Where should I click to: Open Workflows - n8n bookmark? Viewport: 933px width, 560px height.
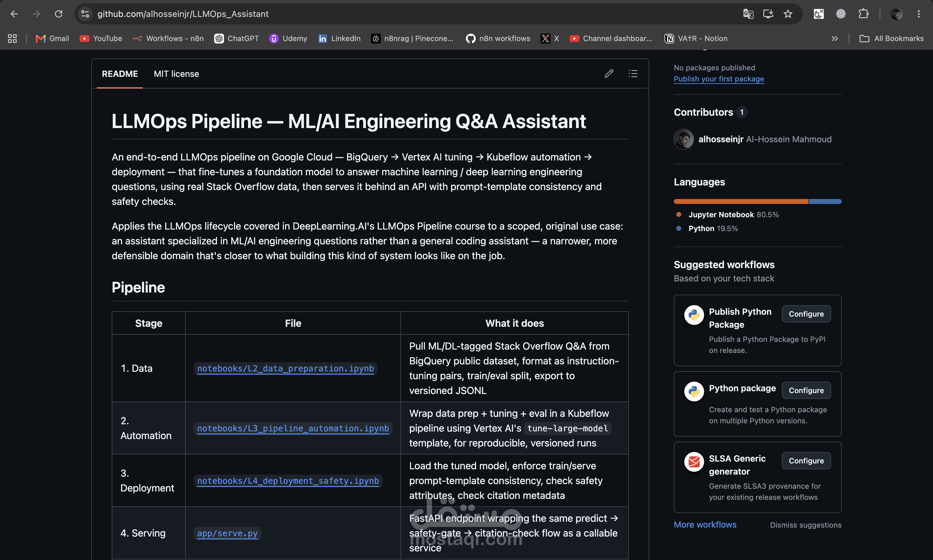168,39
